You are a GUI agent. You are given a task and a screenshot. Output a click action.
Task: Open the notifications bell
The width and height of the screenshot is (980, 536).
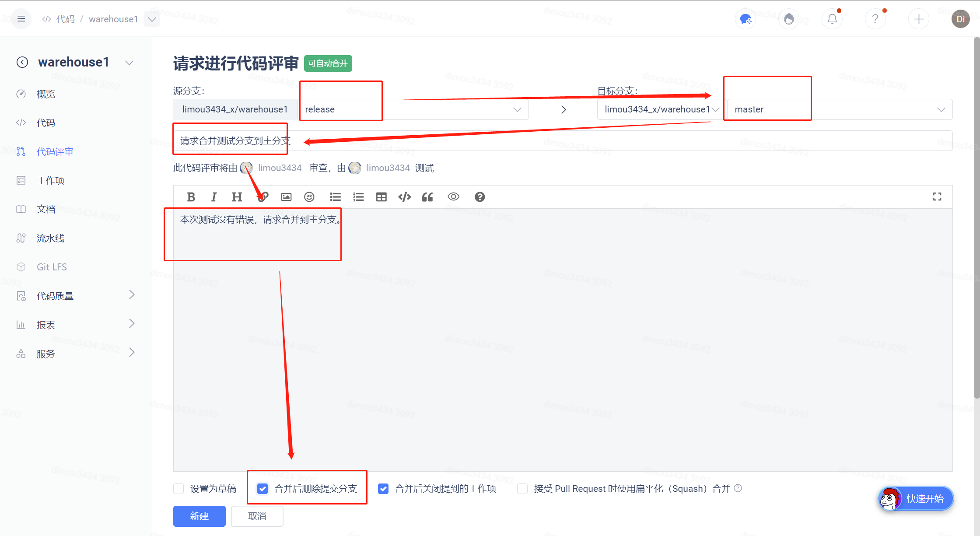point(832,19)
